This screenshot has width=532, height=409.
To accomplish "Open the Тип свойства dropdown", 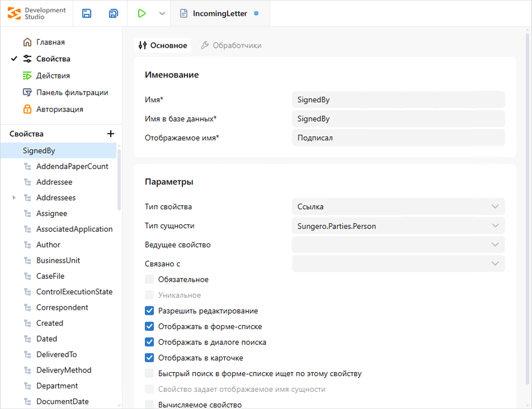I will (x=398, y=207).
